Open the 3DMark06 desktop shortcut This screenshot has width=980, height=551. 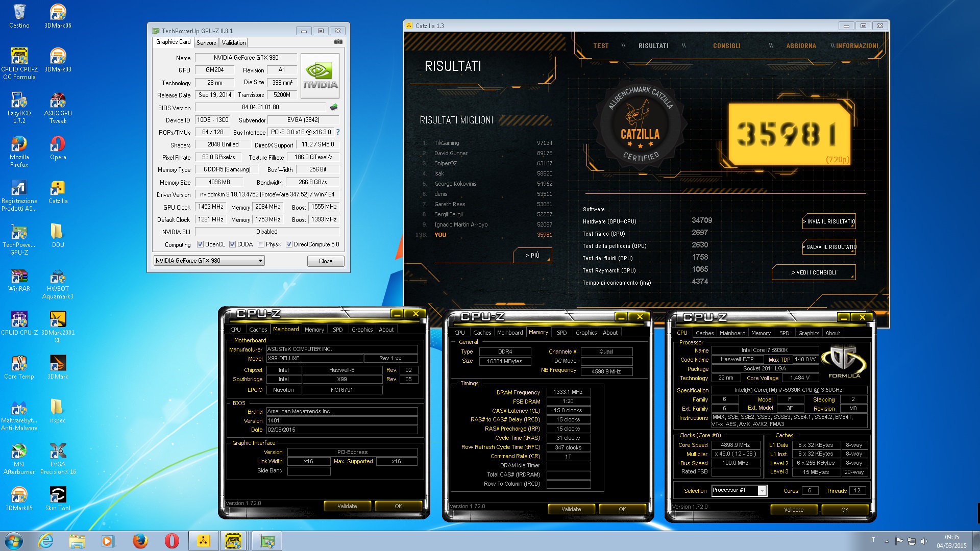[x=58, y=16]
